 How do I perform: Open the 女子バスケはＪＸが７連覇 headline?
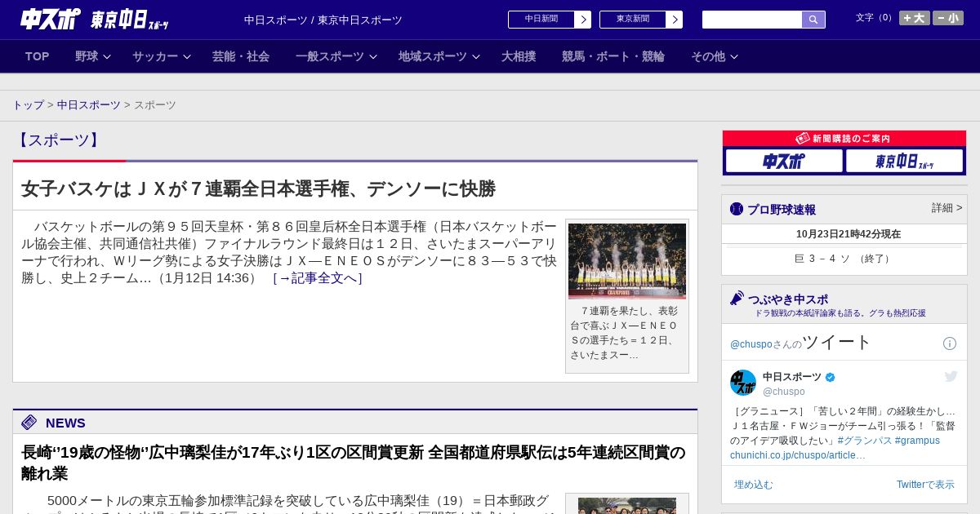(258, 188)
